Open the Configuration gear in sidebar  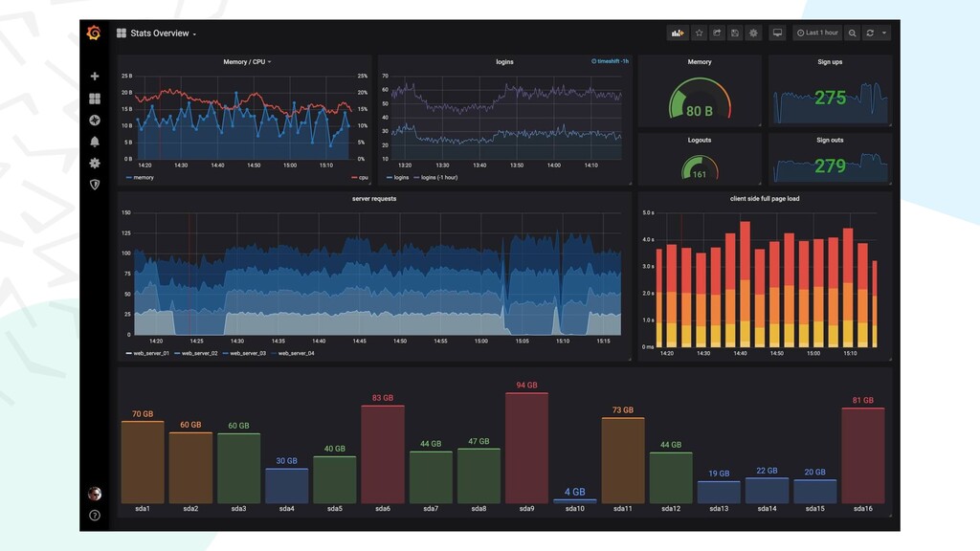click(95, 163)
